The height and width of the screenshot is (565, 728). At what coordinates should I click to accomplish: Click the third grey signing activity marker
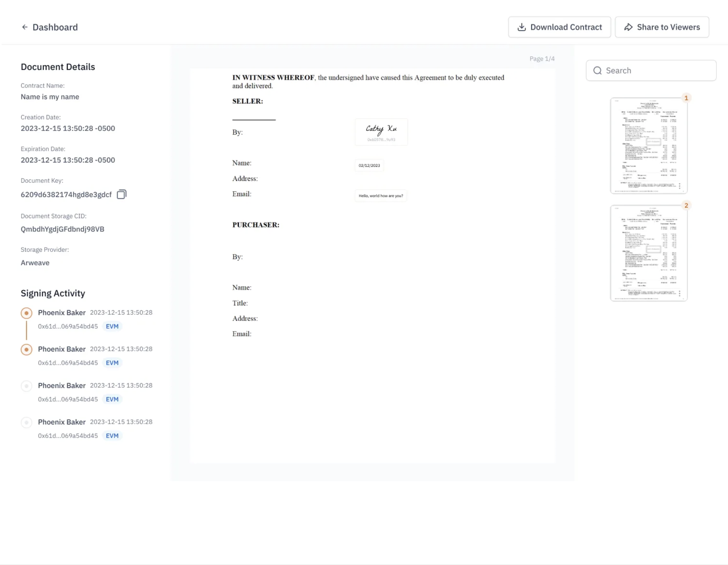(27, 386)
